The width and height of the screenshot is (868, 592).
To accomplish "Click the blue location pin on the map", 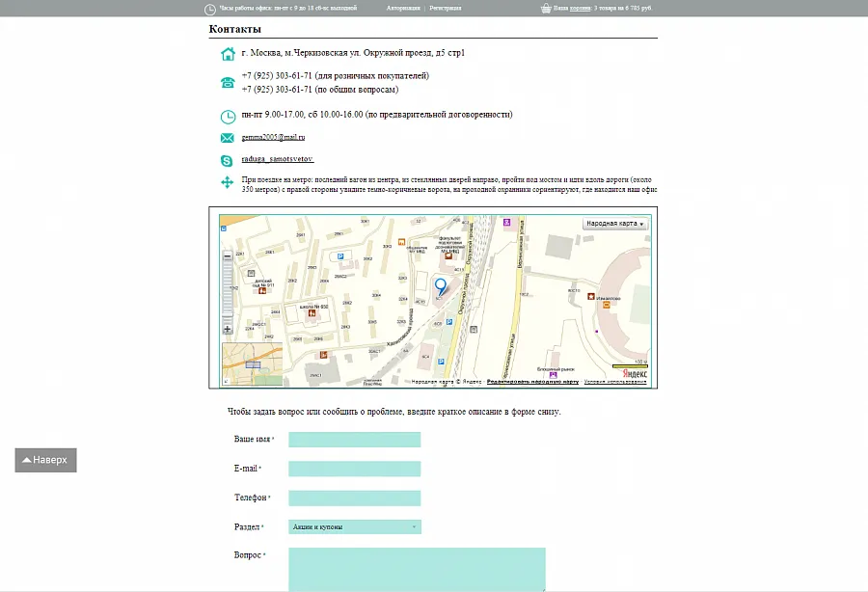I will [x=441, y=287].
